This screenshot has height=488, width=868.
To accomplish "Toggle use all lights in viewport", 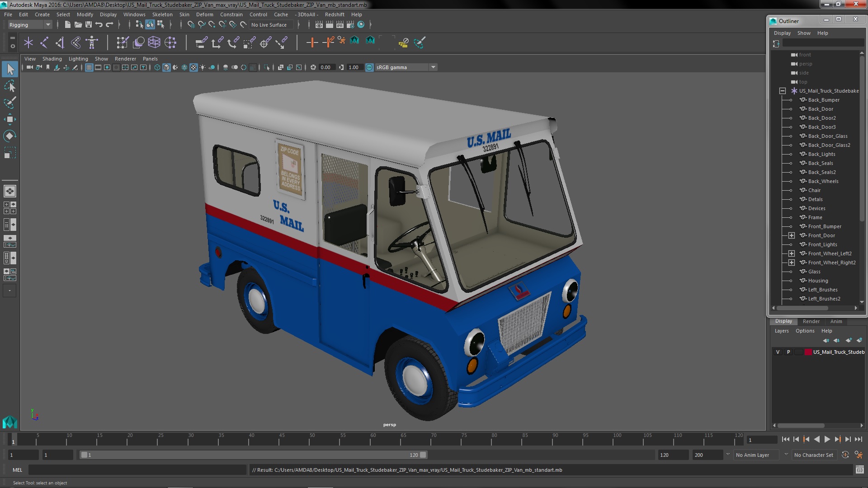I will coord(203,67).
